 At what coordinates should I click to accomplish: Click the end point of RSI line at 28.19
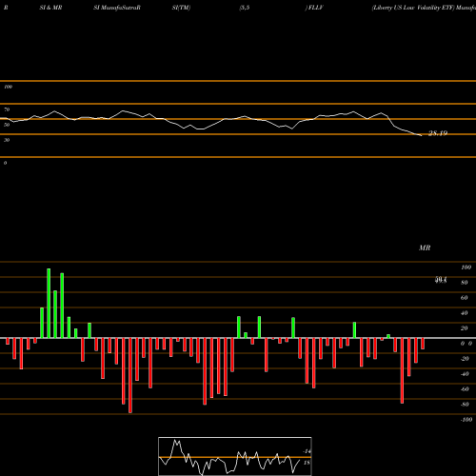(422, 135)
